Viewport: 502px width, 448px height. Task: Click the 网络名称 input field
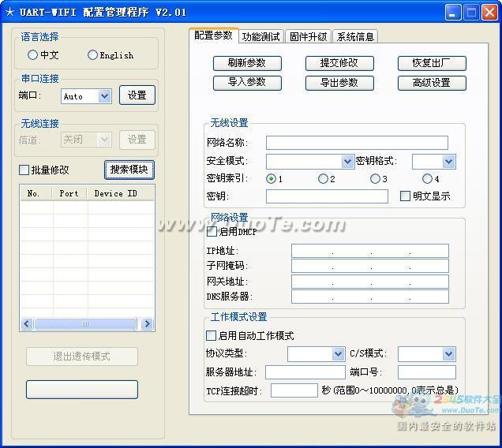(357, 143)
